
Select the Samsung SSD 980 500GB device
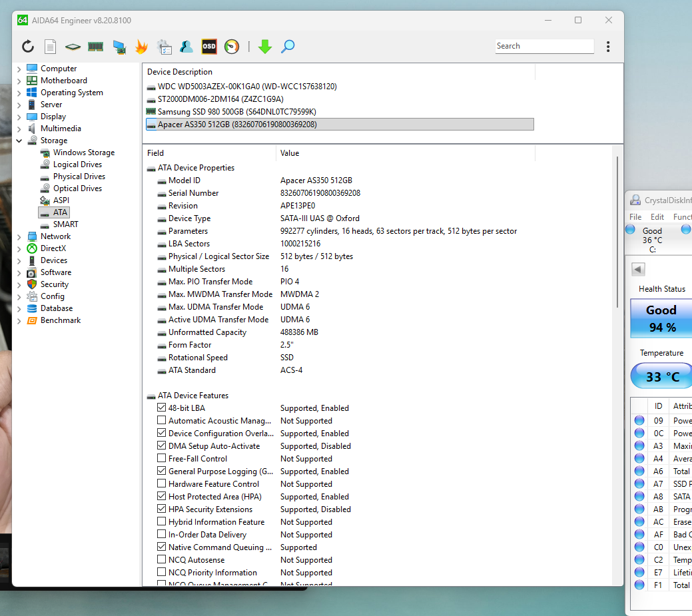pyautogui.click(x=236, y=112)
